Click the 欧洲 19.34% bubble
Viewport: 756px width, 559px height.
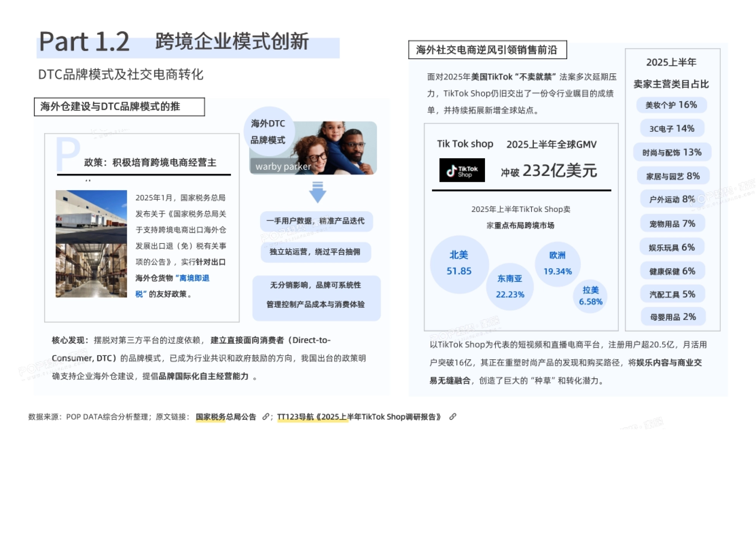(558, 264)
